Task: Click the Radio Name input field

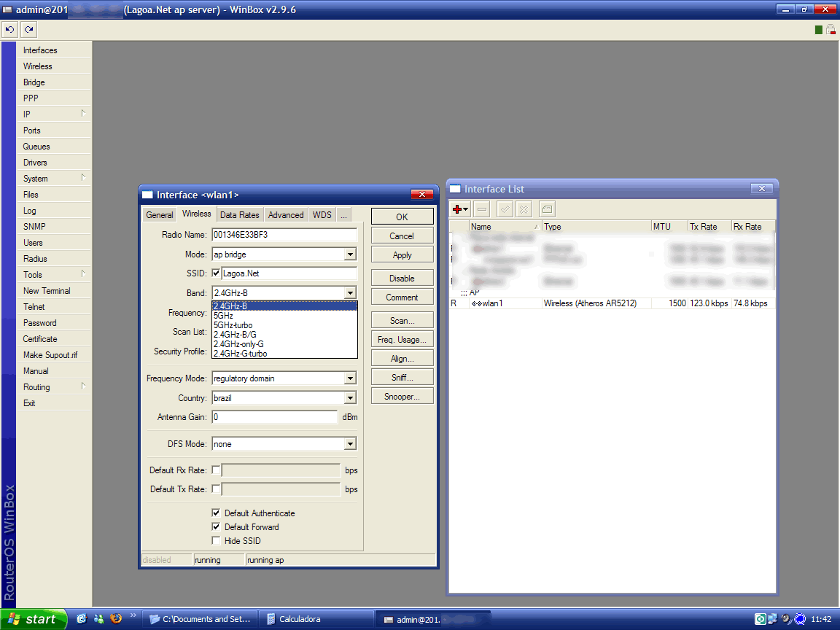Action: (x=284, y=235)
